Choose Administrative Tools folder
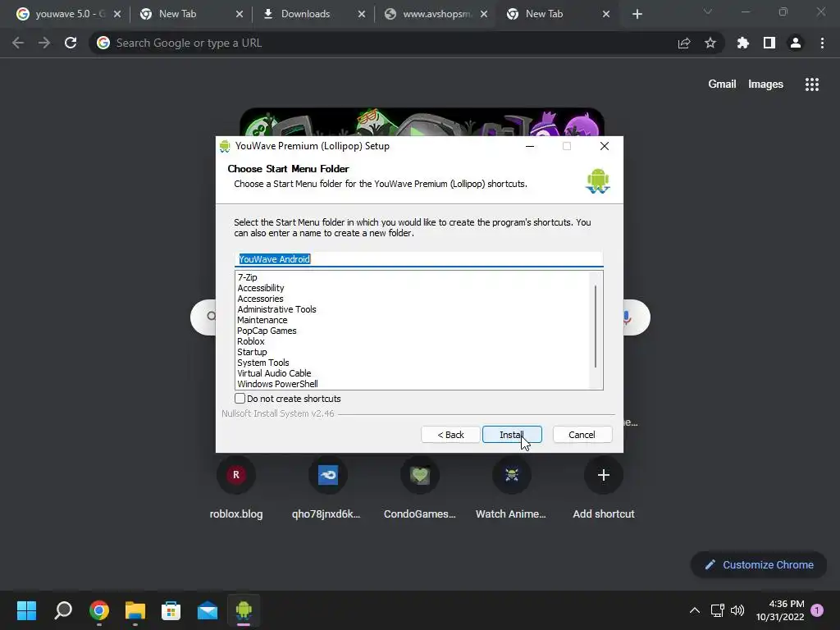This screenshot has width=840, height=630. tap(276, 309)
